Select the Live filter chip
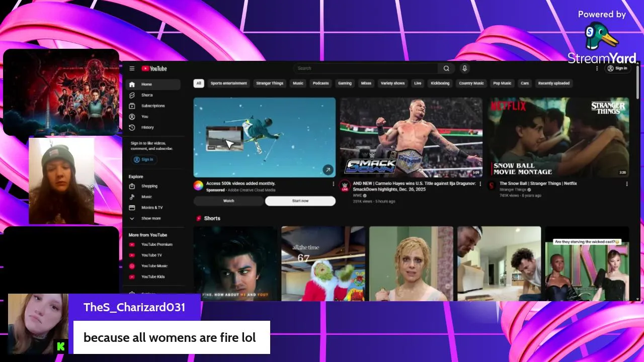644x362 pixels. tap(418, 83)
